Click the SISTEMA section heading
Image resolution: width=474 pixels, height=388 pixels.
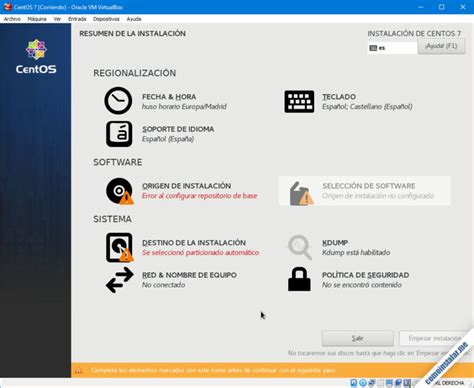point(112,219)
